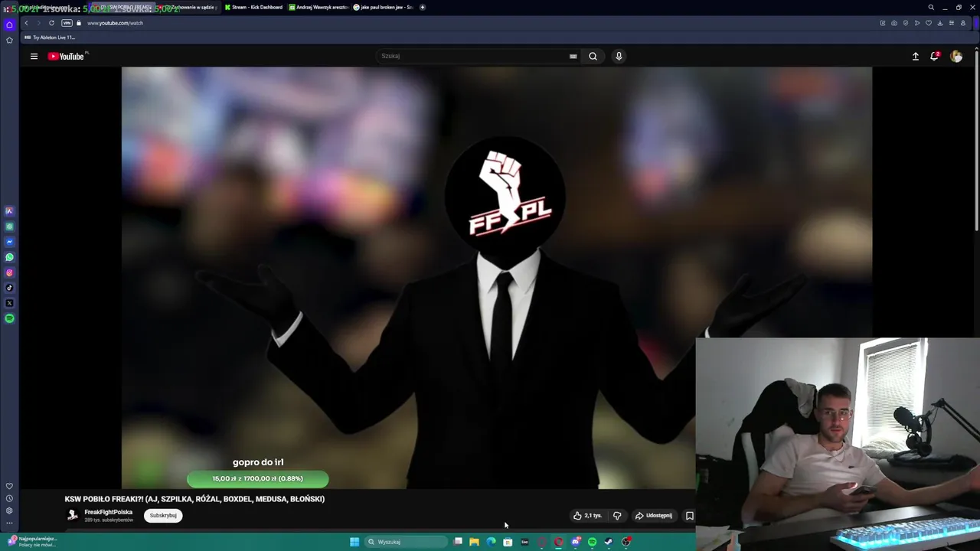Open the sidebar history clock icon
The height and width of the screenshot is (551, 980).
click(9, 498)
